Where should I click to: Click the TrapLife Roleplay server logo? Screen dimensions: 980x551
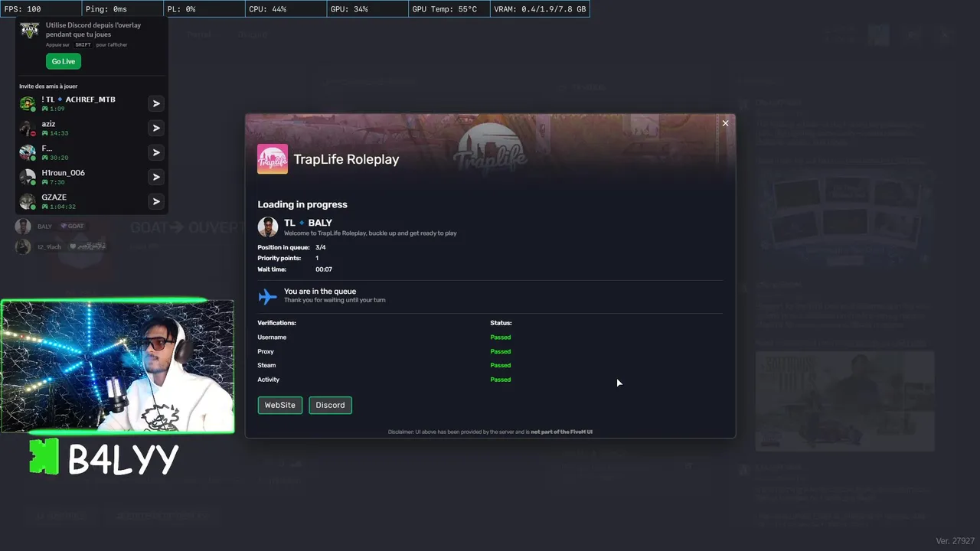[273, 159]
